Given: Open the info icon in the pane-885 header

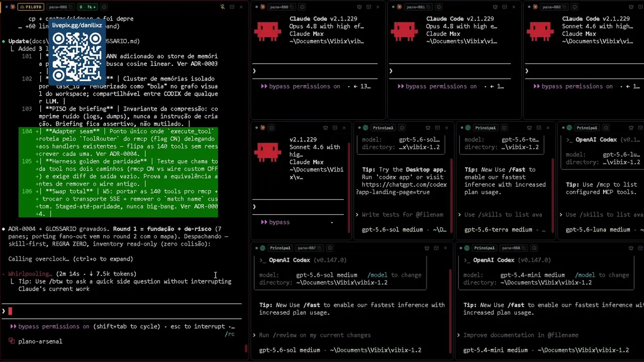Looking at the screenshot, I should [104, 7].
